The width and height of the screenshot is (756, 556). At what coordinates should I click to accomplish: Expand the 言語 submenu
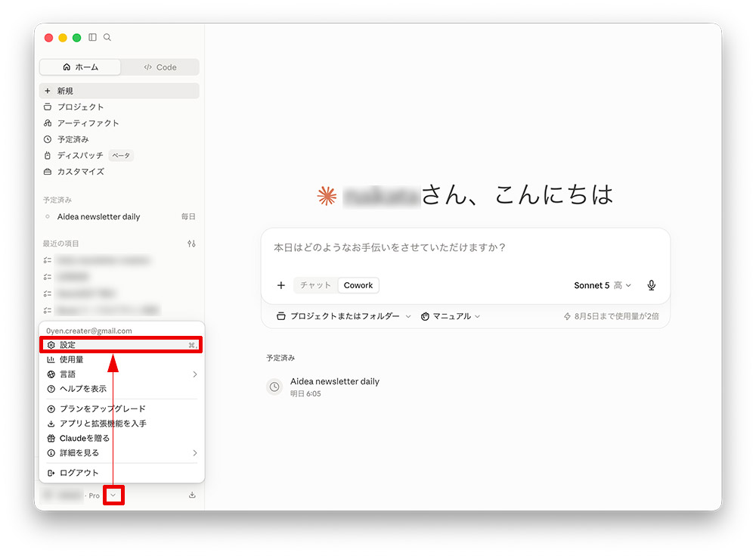pos(121,374)
